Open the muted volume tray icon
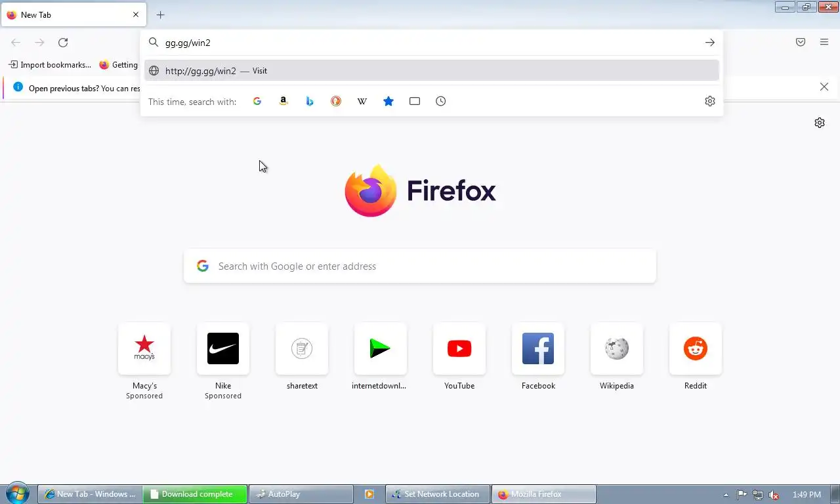 (x=774, y=495)
